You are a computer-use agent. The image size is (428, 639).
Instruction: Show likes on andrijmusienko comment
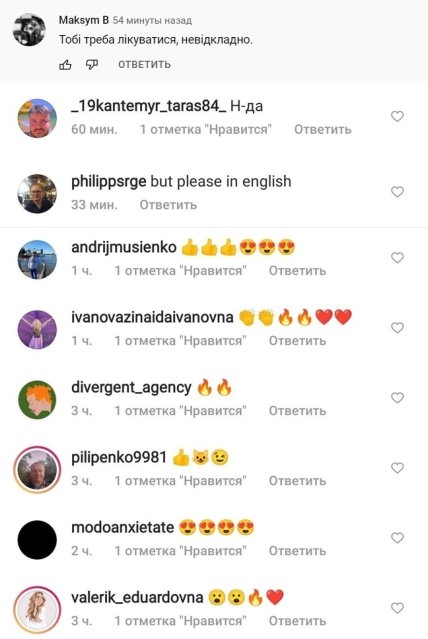coord(181,271)
